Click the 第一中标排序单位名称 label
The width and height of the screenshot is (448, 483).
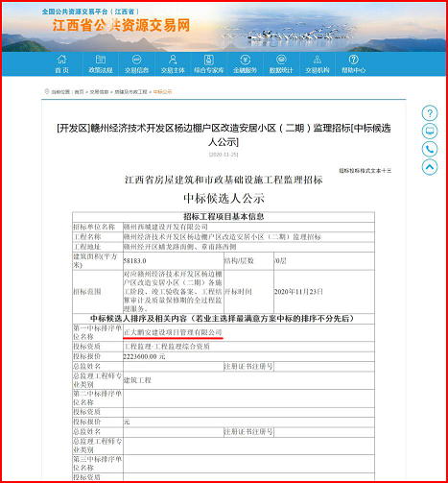pos(98,332)
